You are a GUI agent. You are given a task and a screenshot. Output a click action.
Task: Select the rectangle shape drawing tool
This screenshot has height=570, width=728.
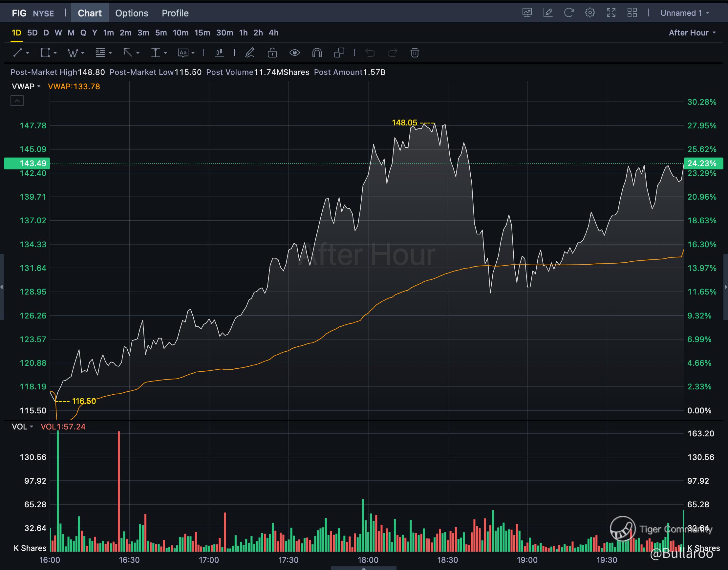[45, 53]
